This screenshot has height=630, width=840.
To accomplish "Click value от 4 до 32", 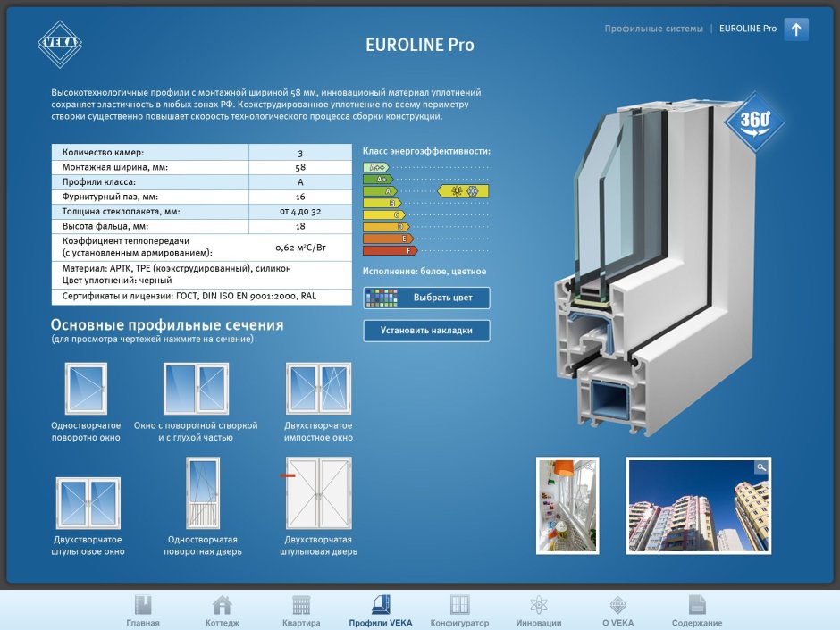I will point(300,211).
